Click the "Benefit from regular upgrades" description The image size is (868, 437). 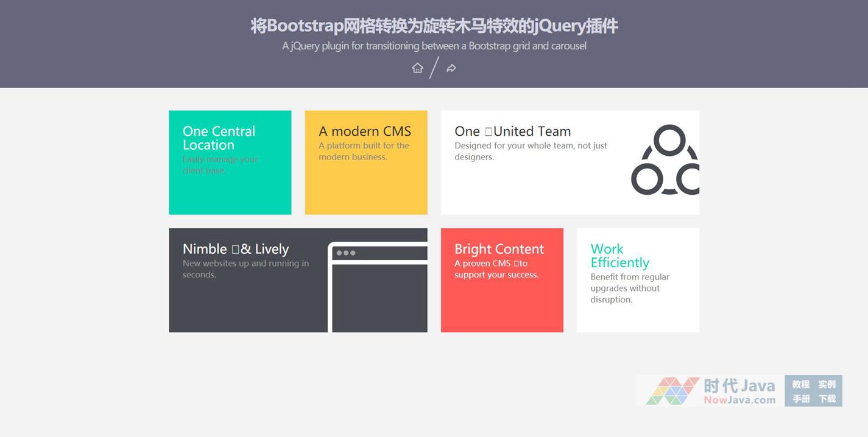click(629, 288)
